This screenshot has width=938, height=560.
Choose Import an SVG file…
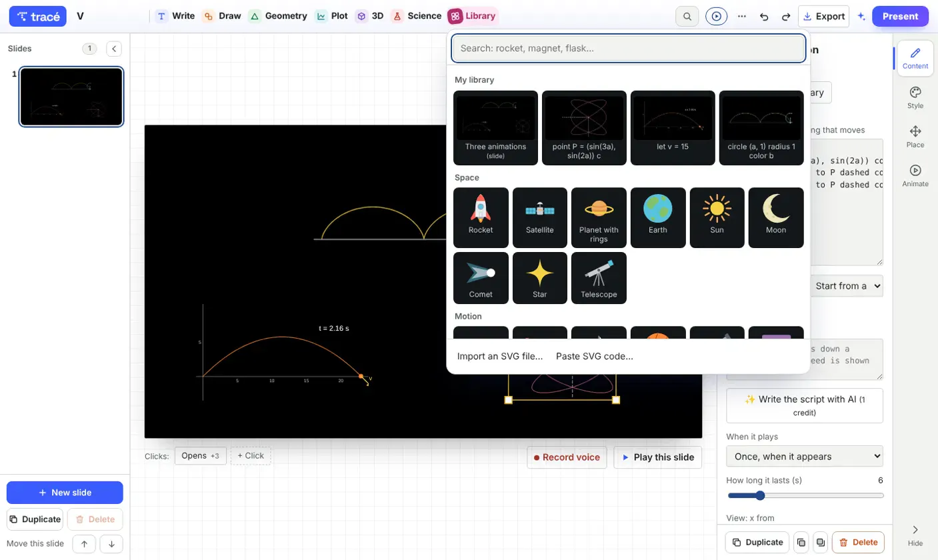(x=500, y=356)
